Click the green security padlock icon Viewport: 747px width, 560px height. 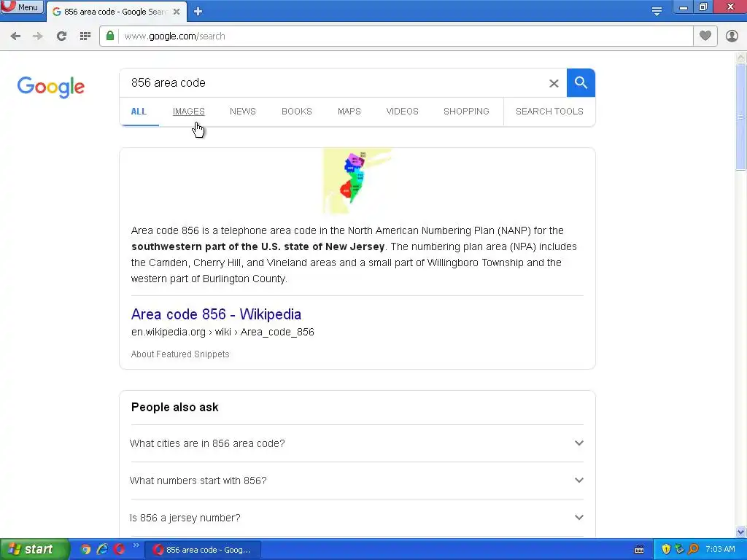[x=110, y=36]
